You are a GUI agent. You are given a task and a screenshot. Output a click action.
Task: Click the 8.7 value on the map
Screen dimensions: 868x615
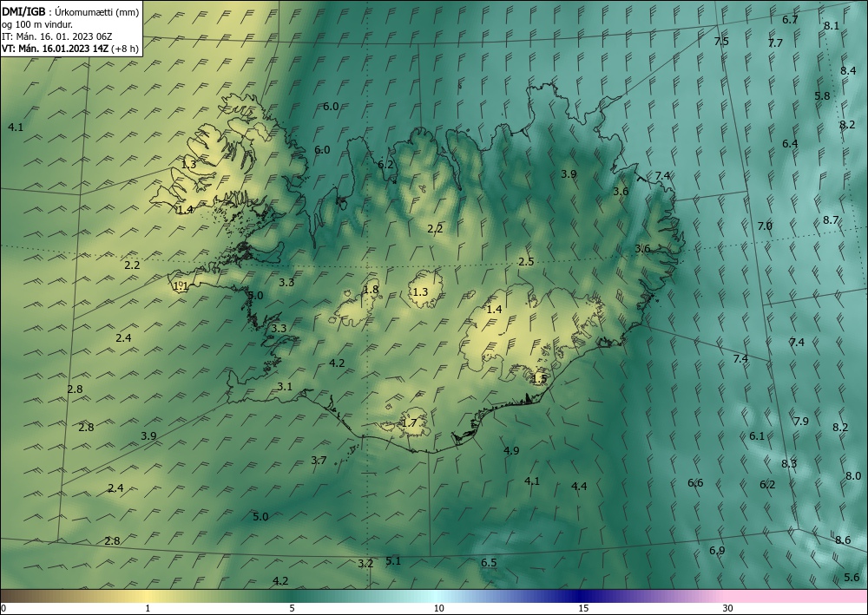pyautogui.click(x=831, y=219)
